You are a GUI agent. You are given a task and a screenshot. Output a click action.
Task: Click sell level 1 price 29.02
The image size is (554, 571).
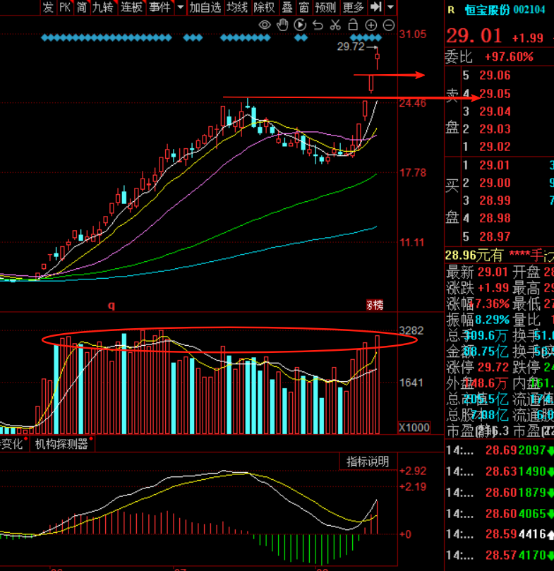click(x=495, y=147)
